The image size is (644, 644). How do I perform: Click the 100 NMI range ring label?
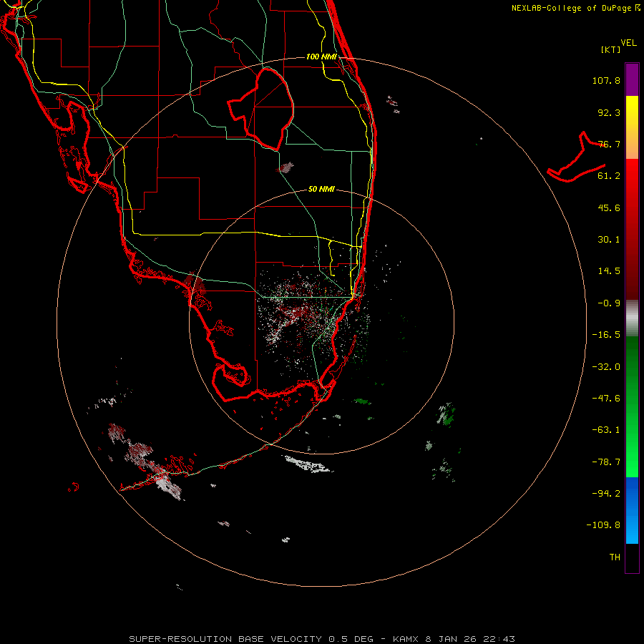[321, 57]
